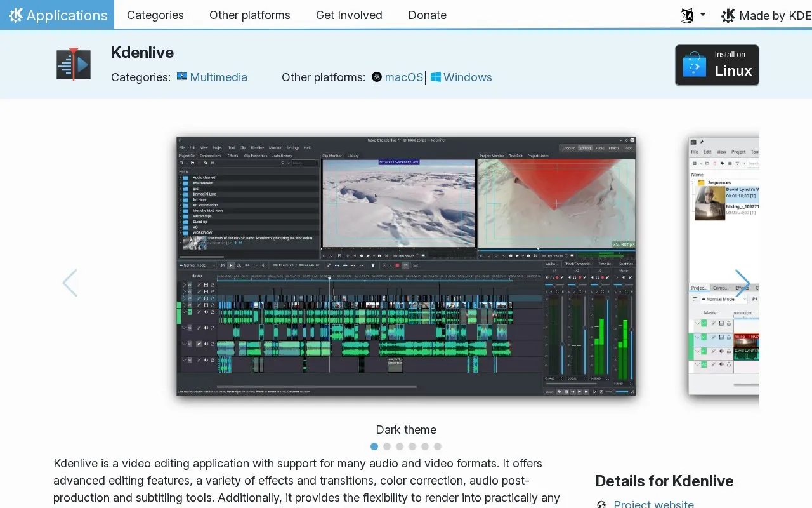The image size is (812, 508).
Task: Select the fifth carousel indicator dot
Action: (425, 446)
